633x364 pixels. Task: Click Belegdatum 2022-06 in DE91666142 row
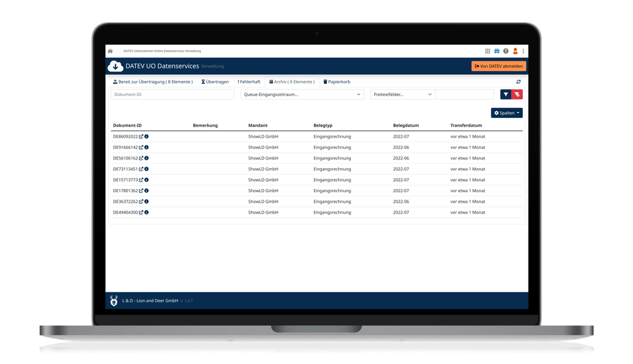(x=401, y=148)
